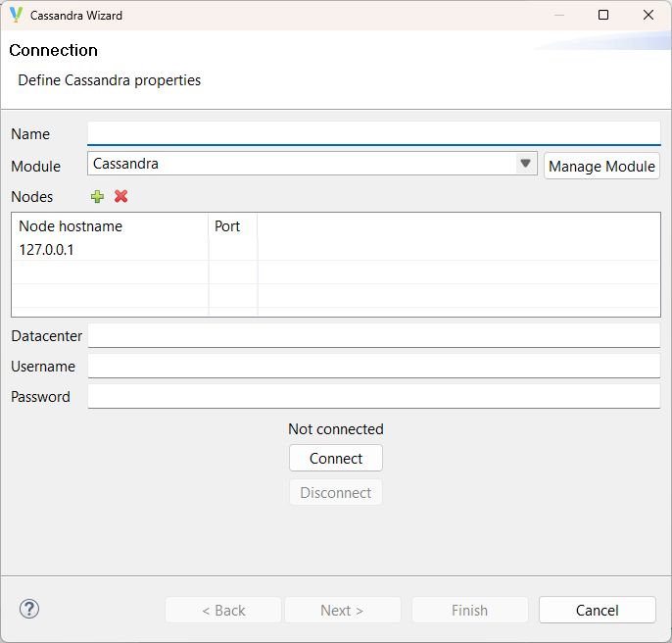
Task: Cancel the Cassandra wizard
Action: [597, 610]
